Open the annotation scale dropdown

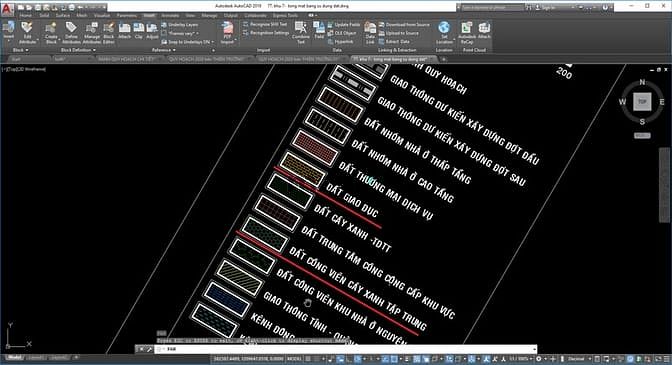click(520, 359)
